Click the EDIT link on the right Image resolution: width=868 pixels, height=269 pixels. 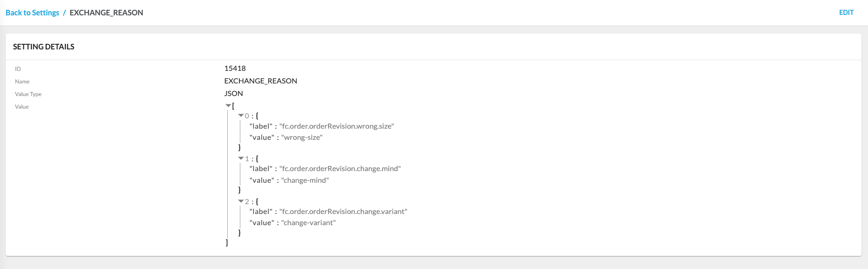pyautogui.click(x=847, y=12)
